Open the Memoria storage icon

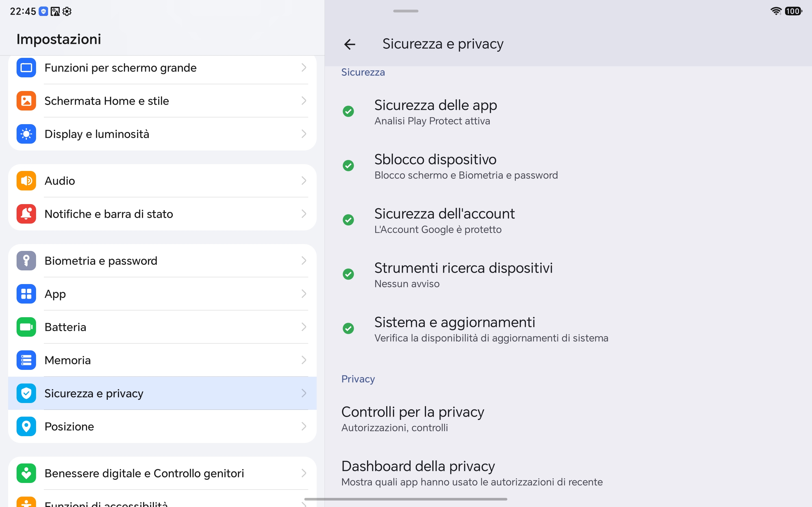[x=26, y=360]
